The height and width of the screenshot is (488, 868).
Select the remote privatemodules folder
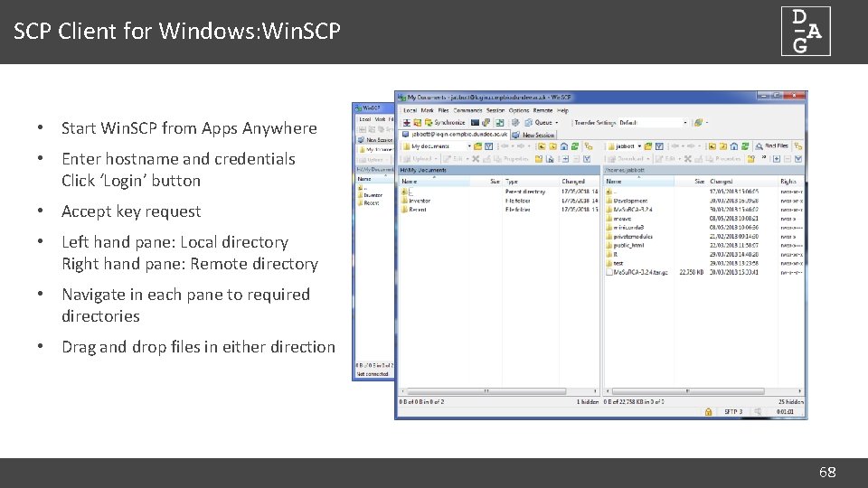(629, 236)
